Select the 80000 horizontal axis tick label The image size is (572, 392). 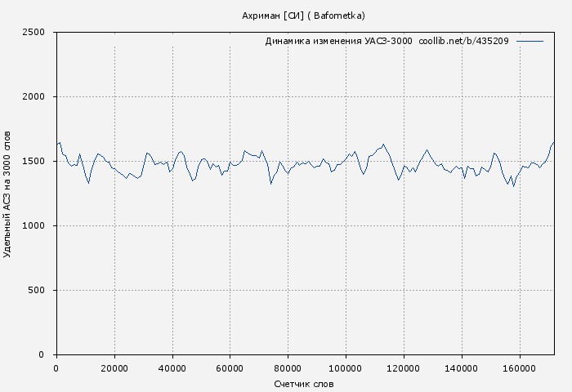click(288, 368)
